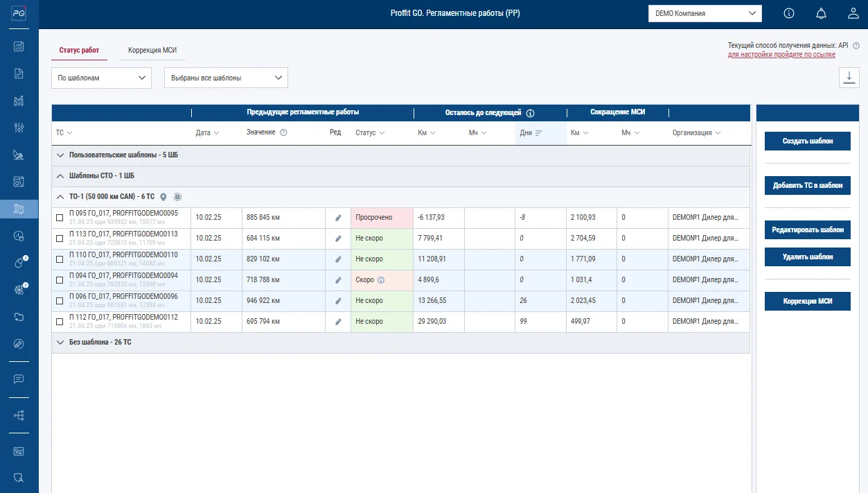Click the info icon next to Скоро status

pos(381,280)
